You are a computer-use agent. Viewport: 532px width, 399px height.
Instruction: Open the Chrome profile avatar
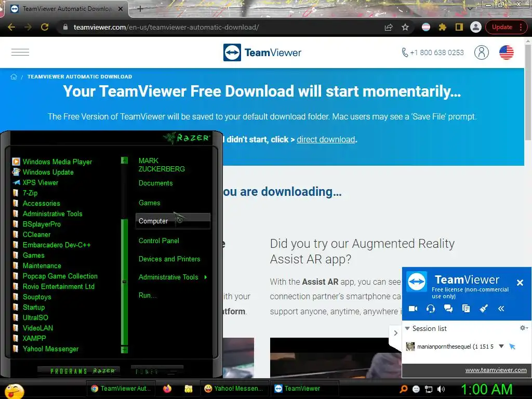click(476, 27)
